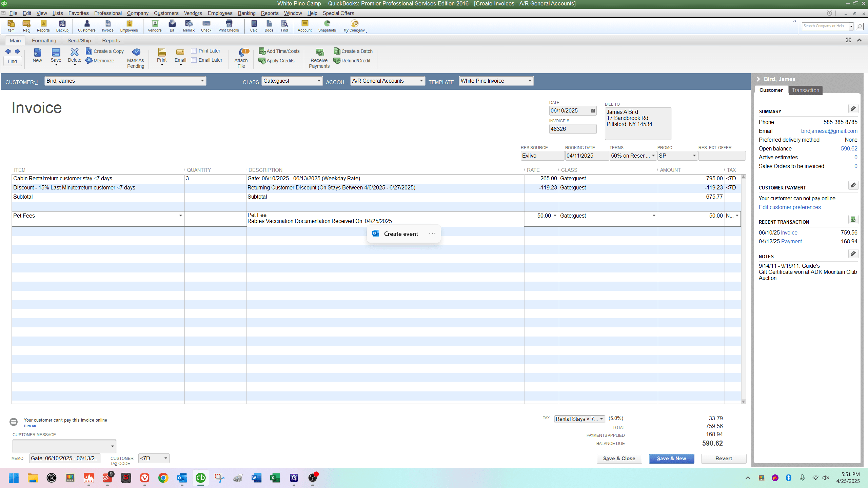Click Mark As Pending icon

tap(136, 58)
